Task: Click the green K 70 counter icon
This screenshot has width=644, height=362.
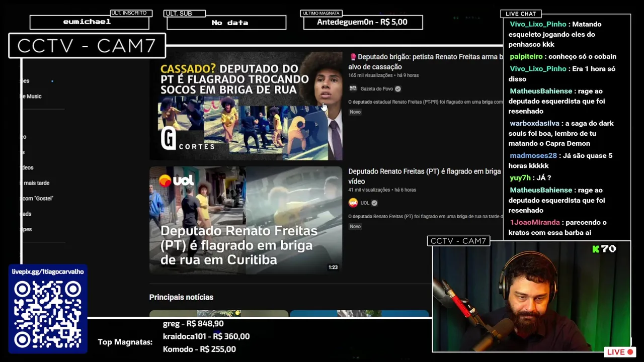Action: 604,249
